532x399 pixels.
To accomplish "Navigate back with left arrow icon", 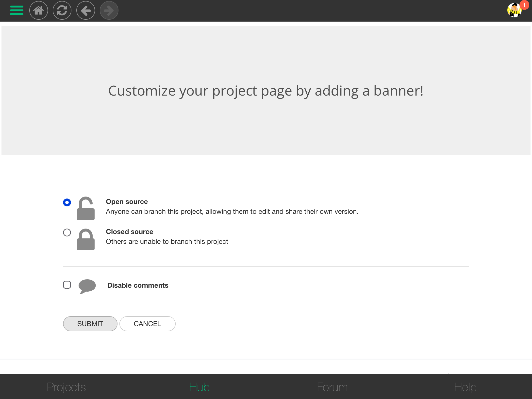I will tap(85, 10).
